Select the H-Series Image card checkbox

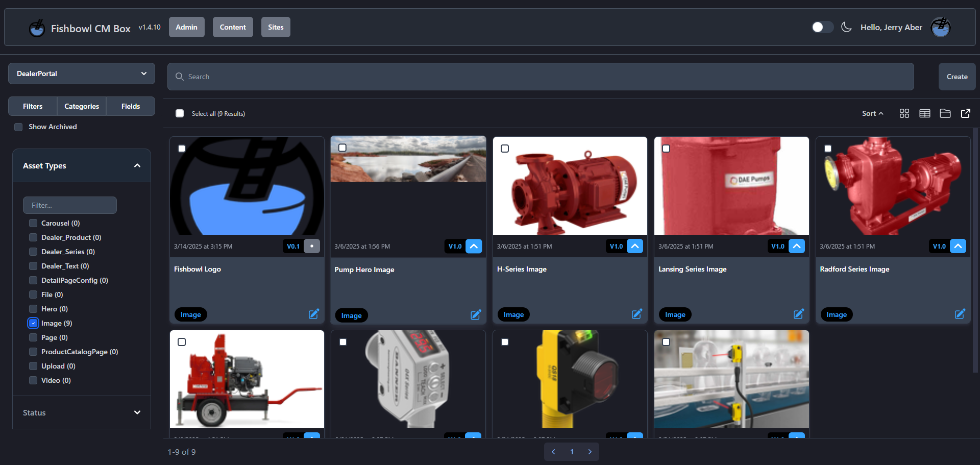[505, 149]
